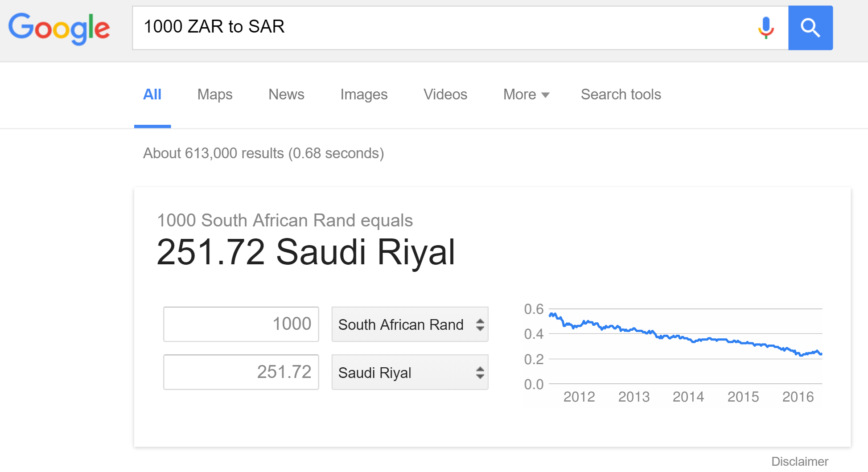Image resolution: width=868 pixels, height=472 pixels.
Task: Click the 2012 label on chart axis
Action: pos(579,397)
